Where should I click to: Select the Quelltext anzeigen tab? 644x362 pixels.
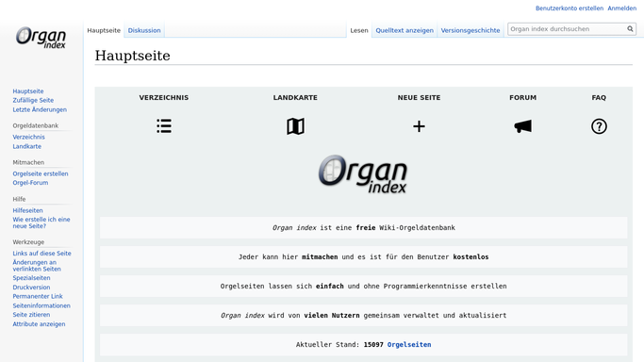click(x=405, y=30)
